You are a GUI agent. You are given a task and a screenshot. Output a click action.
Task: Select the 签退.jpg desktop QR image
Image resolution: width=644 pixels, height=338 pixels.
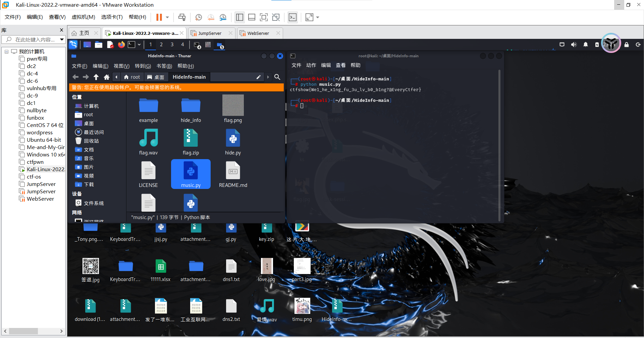tap(91, 270)
